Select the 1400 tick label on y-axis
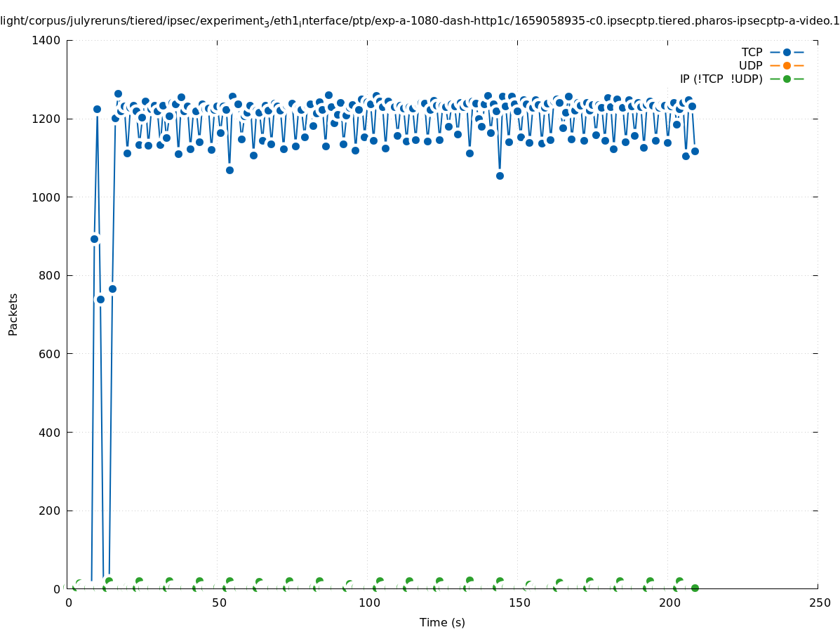This screenshot has height=632, width=840. click(x=46, y=41)
